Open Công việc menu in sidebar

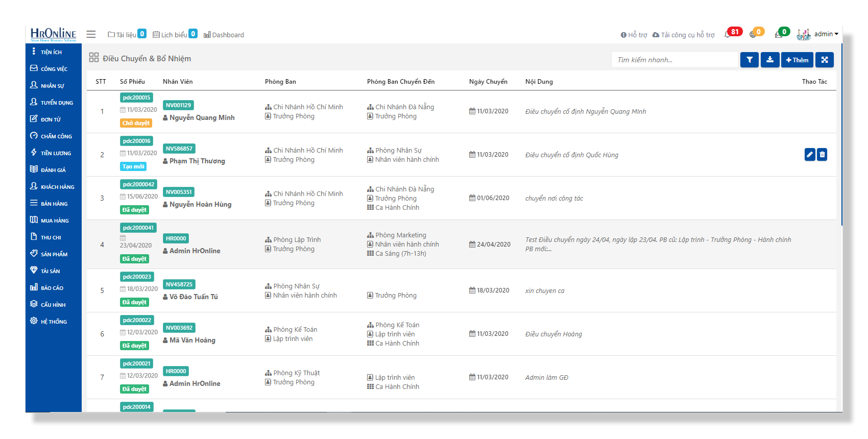tap(53, 68)
